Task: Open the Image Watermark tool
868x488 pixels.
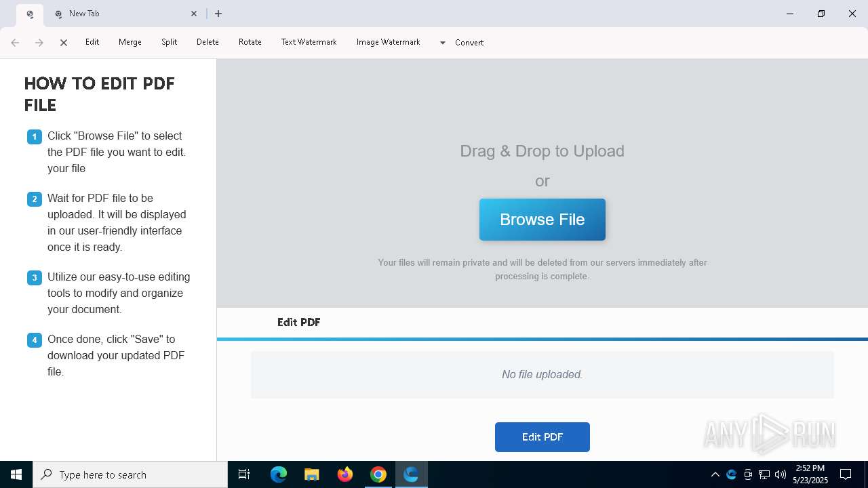Action: point(389,42)
